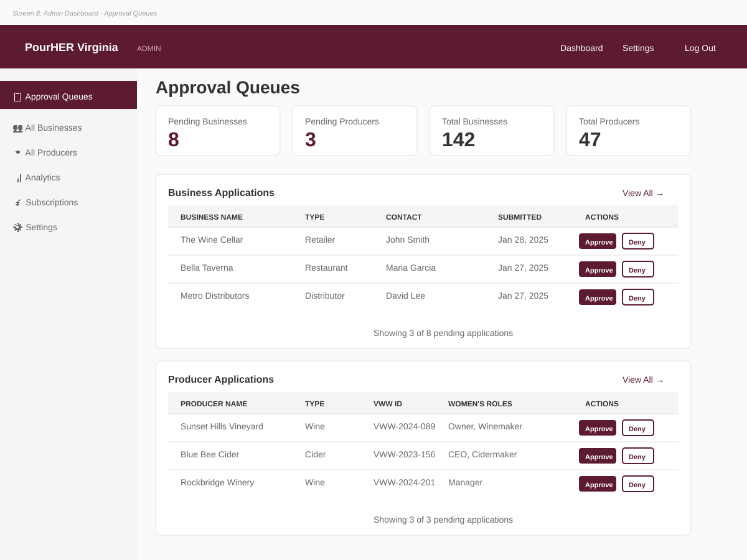Deny The Wine Cellar application

tap(638, 241)
